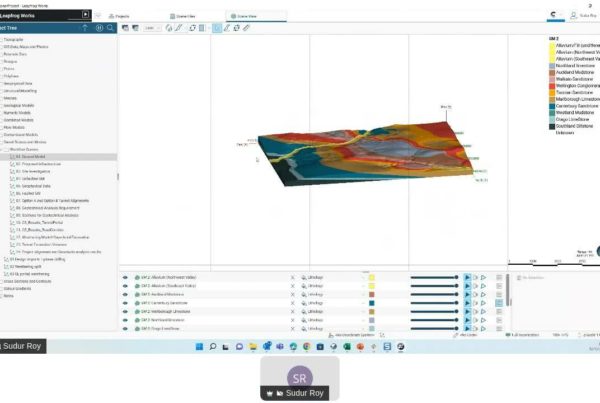This screenshot has height=403, width=600.
Task: Click the search icon in project tree header
Action: (110, 28)
